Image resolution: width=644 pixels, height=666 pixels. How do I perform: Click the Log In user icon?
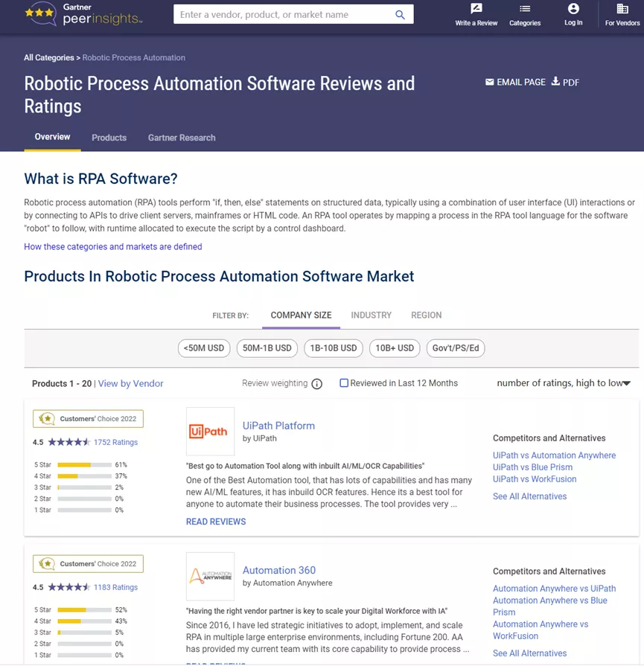point(573,8)
